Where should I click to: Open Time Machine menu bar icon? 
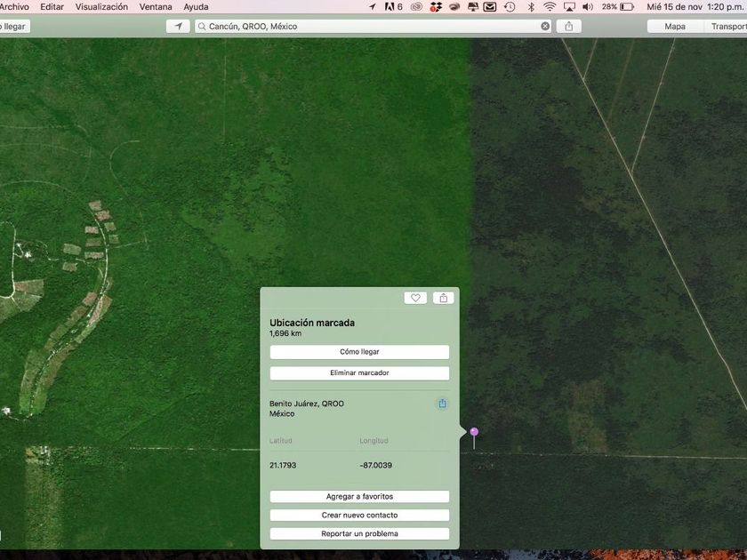510,7
